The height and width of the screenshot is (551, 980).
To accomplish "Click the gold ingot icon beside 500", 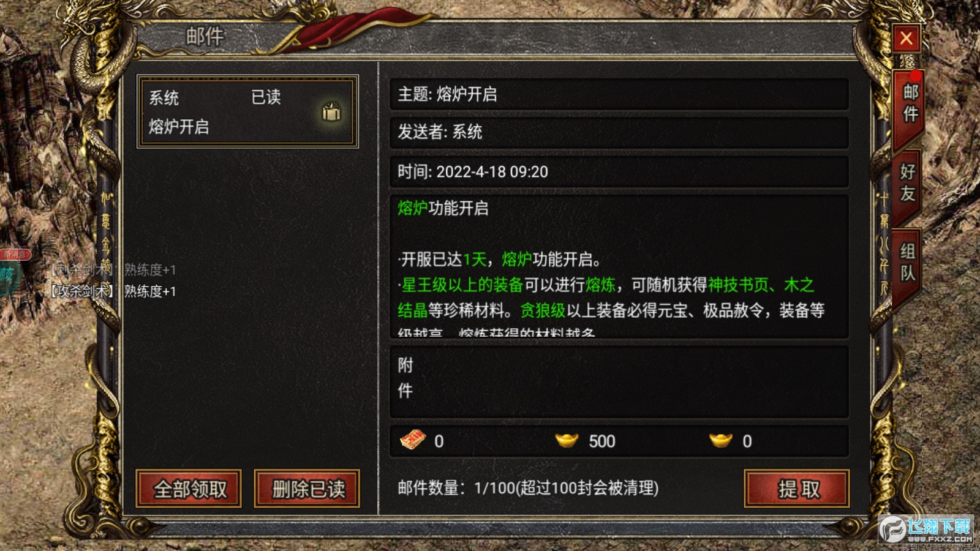I will 567,440.
